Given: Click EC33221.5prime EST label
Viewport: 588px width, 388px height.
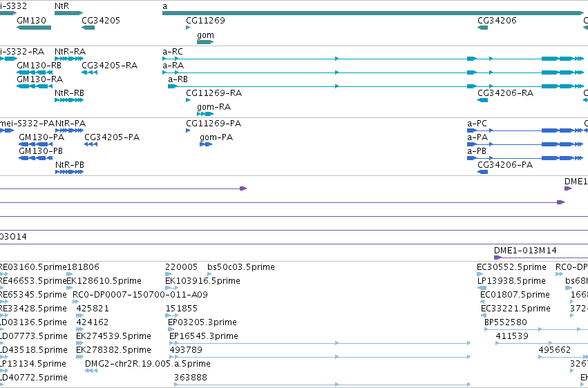Looking at the screenshot, I should pyautogui.click(x=515, y=309).
